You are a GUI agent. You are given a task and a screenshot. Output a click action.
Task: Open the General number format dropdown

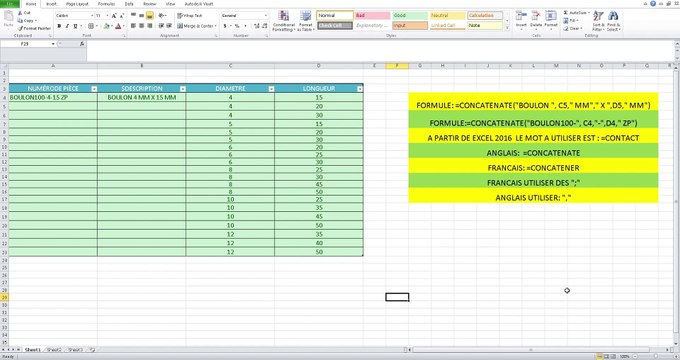click(x=265, y=16)
